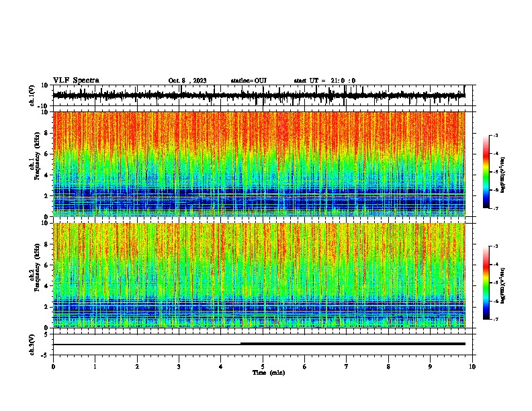Click the "-3" label on ch.2 color scale

pyautogui.click(x=495, y=246)
